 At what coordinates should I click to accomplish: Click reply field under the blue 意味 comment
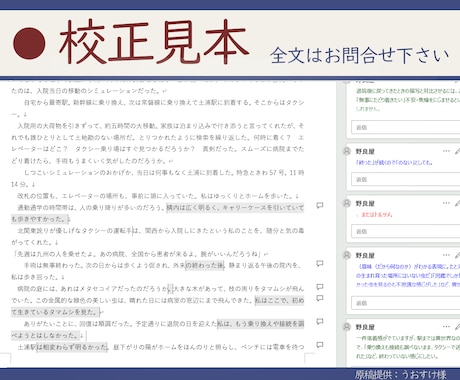click(406, 303)
